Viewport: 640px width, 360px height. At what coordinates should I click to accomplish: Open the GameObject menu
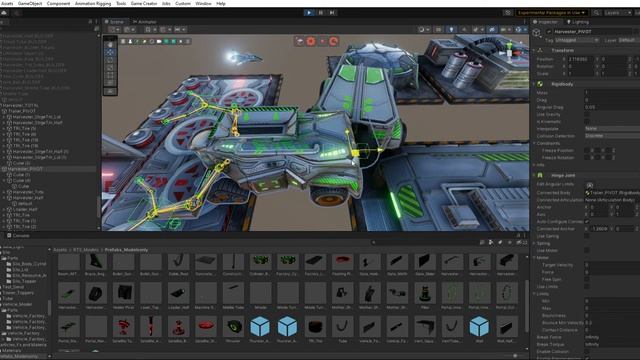[x=30, y=3]
